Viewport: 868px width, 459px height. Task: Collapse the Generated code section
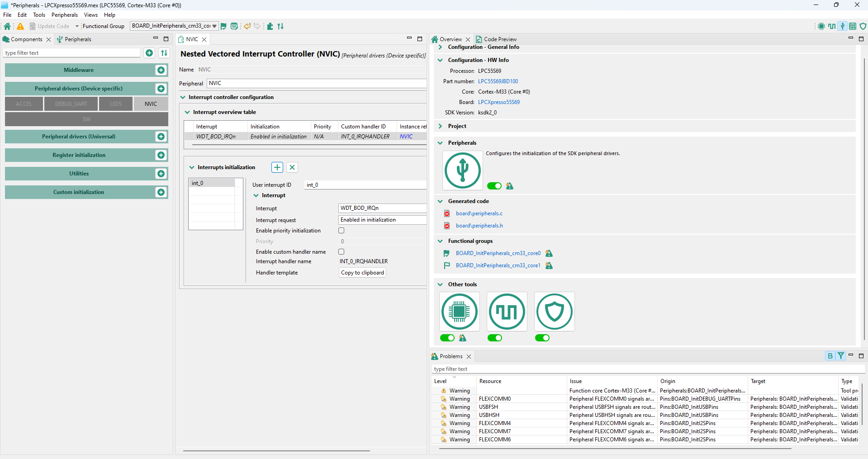pyautogui.click(x=440, y=201)
